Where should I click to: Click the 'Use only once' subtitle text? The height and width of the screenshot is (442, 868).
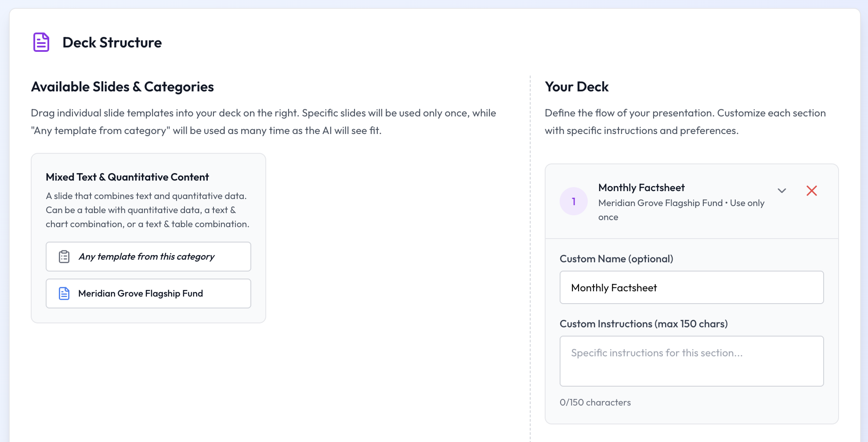tap(747, 203)
